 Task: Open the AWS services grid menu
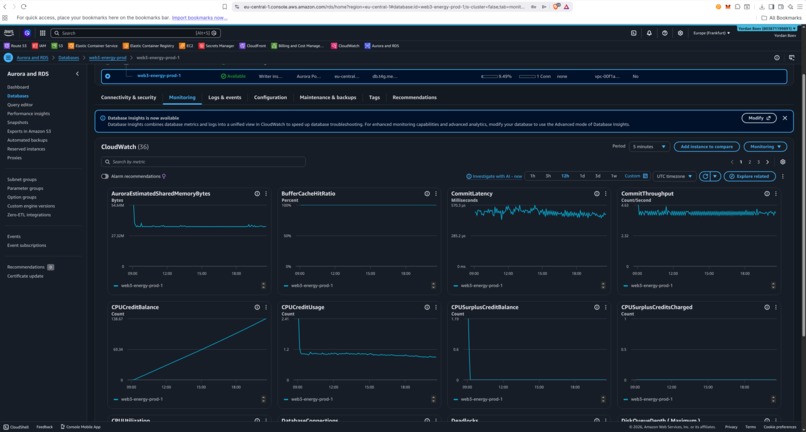click(x=42, y=33)
